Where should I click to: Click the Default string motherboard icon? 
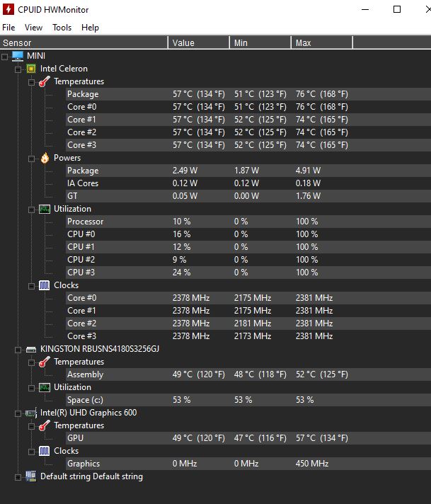point(31,476)
